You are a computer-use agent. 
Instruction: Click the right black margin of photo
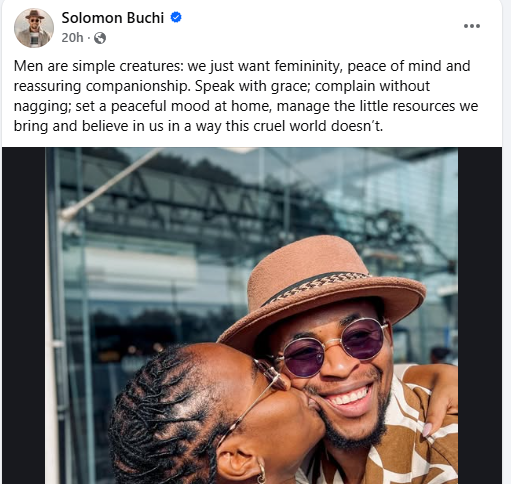(480, 315)
